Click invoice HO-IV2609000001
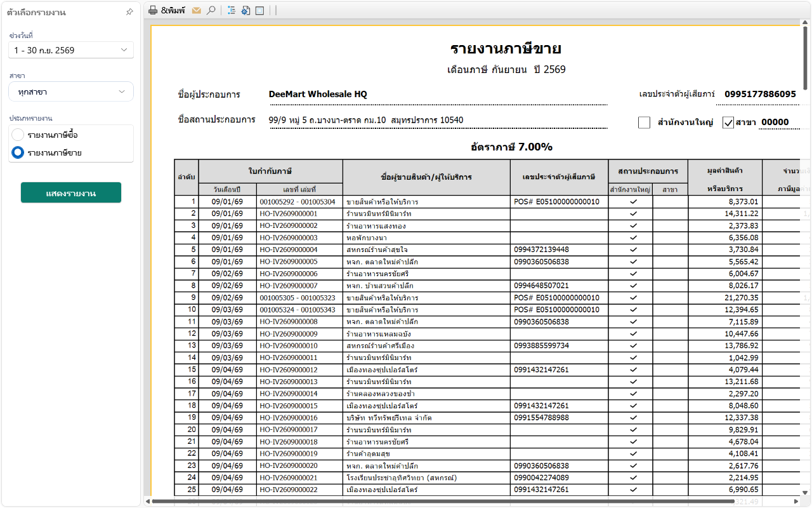The height and width of the screenshot is (508, 812). (x=289, y=214)
